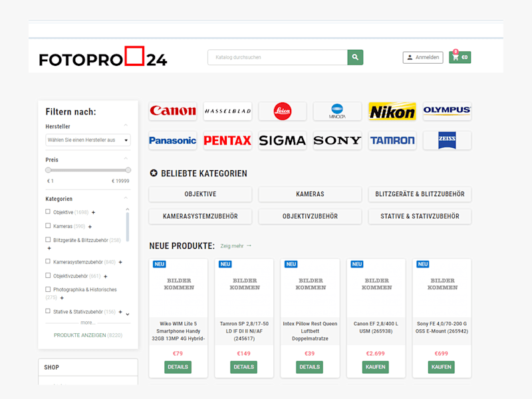Viewport: 532px width, 399px height.
Task: Focus the Katalog durchsuchen search field
Action: (x=277, y=57)
